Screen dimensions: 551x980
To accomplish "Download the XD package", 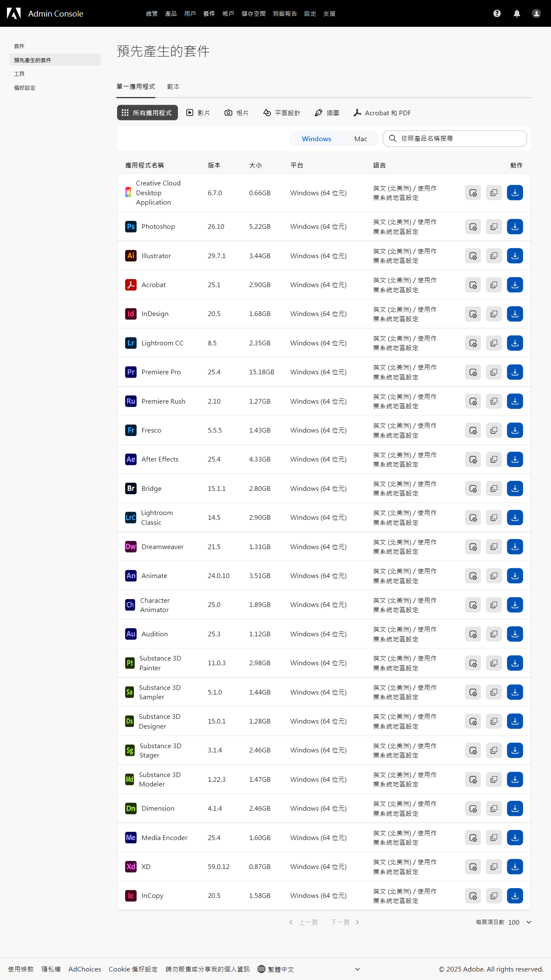I will 514,867.
